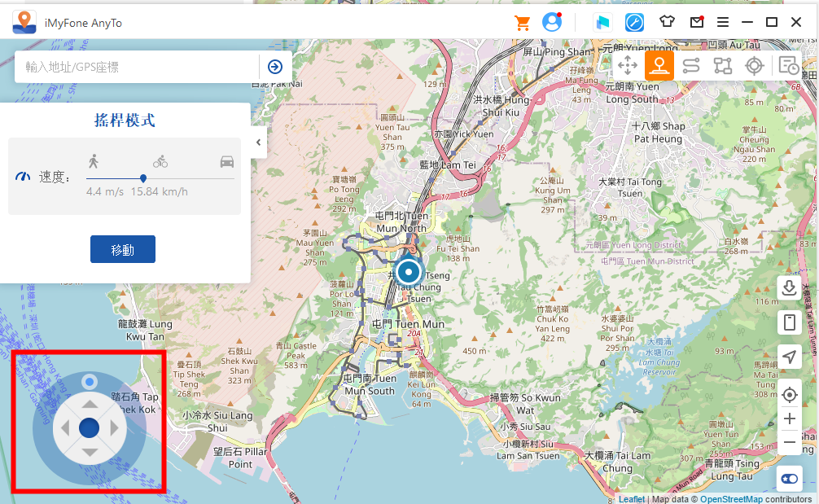Select the joystick mode pin icon

click(x=659, y=66)
